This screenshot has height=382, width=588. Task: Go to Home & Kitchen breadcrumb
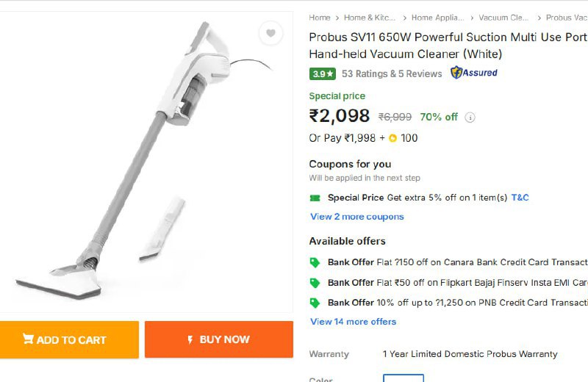point(370,18)
